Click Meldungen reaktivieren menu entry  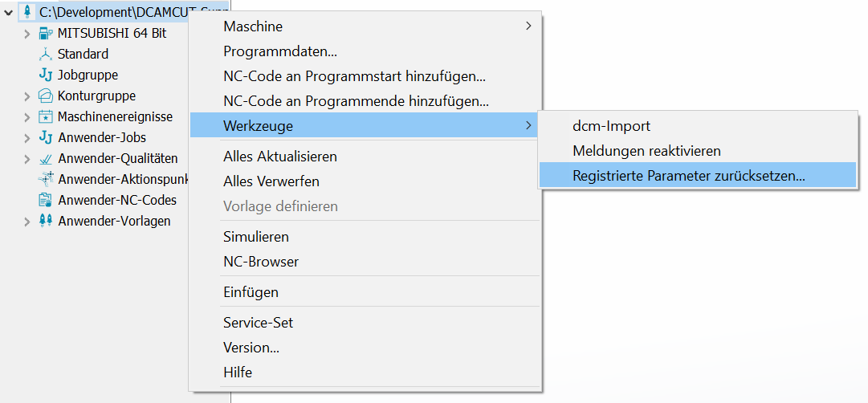(646, 151)
